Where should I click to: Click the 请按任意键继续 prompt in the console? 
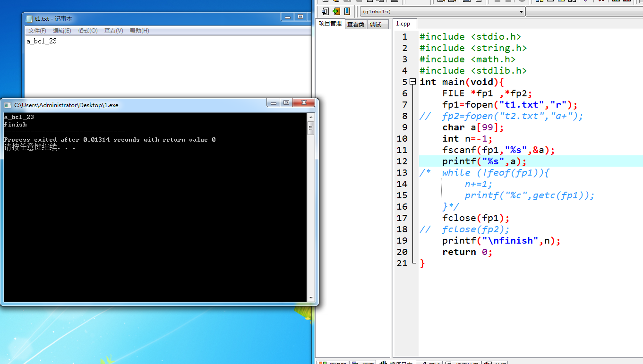(40, 147)
